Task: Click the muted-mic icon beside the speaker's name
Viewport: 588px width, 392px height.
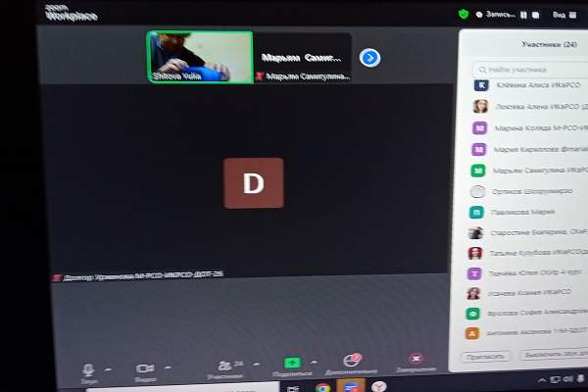Action: (x=57, y=277)
